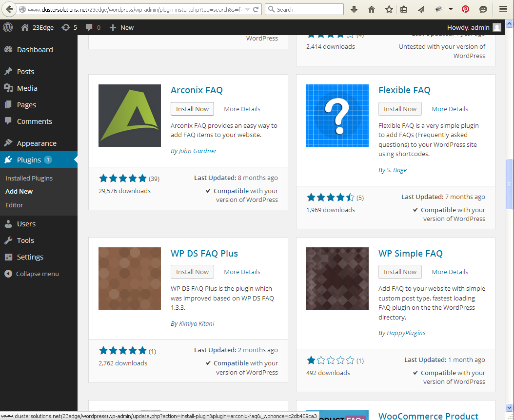The image size is (514, 420).
Task: Go to Installed Plugins submenu
Action: [x=29, y=178]
